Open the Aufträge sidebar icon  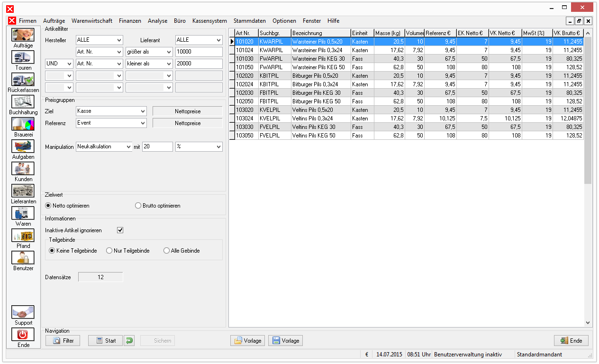coord(23,35)
